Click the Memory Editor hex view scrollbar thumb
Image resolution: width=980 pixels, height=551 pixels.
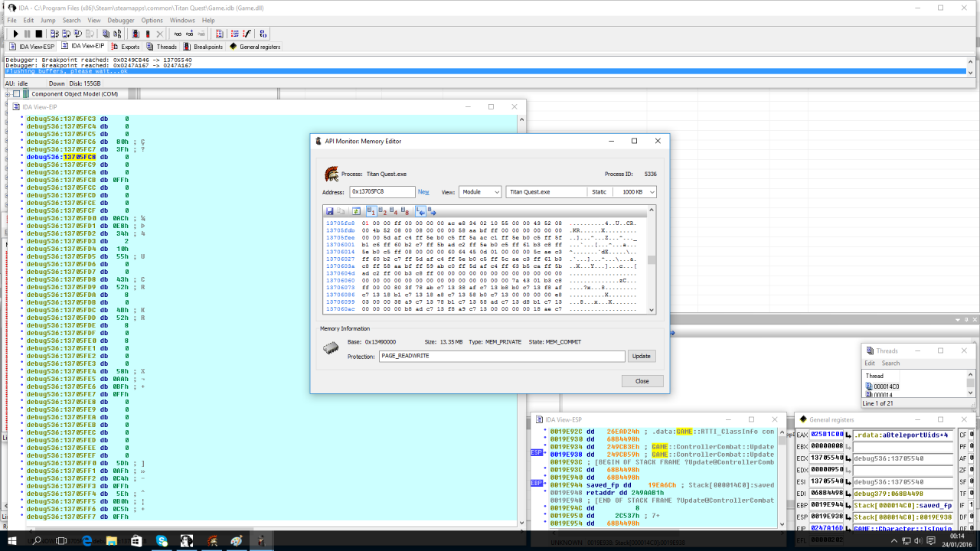(652, 260)
